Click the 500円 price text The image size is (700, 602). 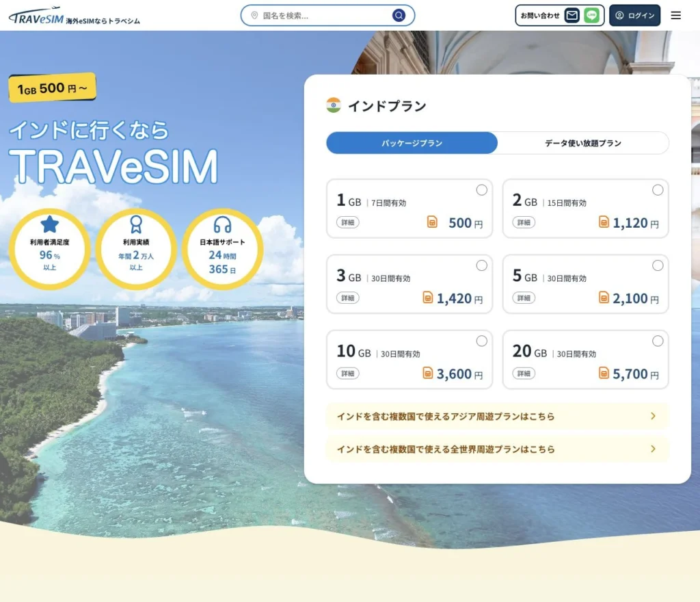coord(466,223)
